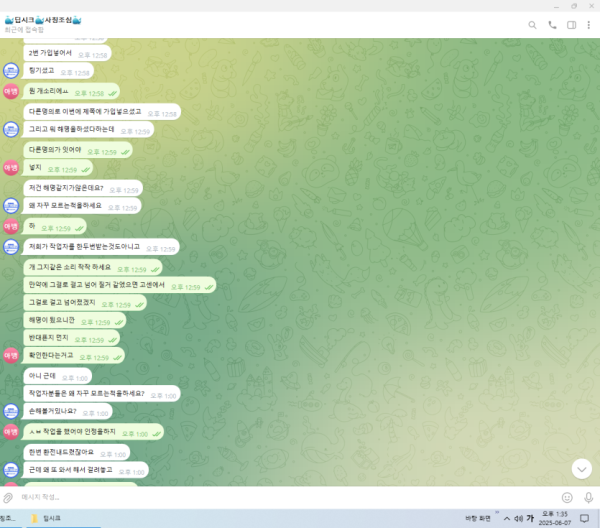
Task: Click the paperclip attach file icon
Action: click(x=8, y=497)
